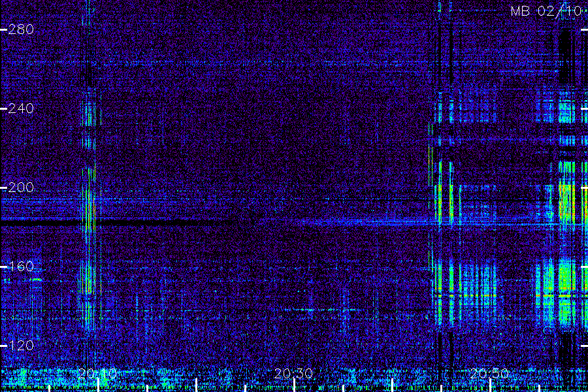Click the MB 02/10 header text
The height and width of the screenshot is (392, 588).
[546, 11]
